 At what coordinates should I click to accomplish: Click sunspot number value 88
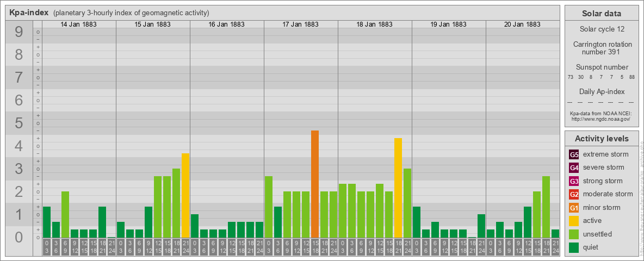tap(631, 77)
